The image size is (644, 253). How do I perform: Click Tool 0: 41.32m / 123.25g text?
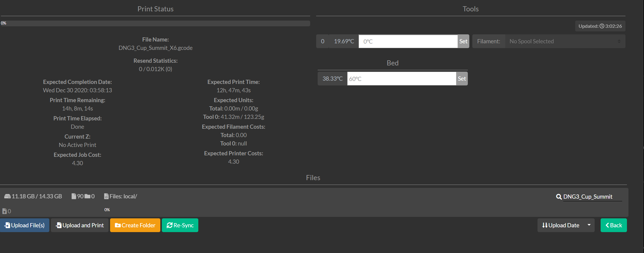coord(234,117)
